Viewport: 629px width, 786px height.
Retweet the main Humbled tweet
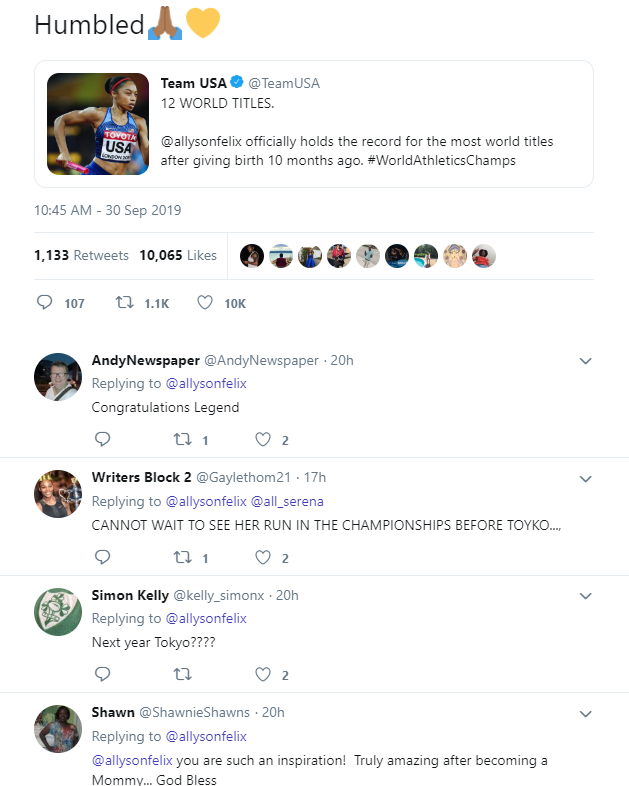(x=126, y=303)
